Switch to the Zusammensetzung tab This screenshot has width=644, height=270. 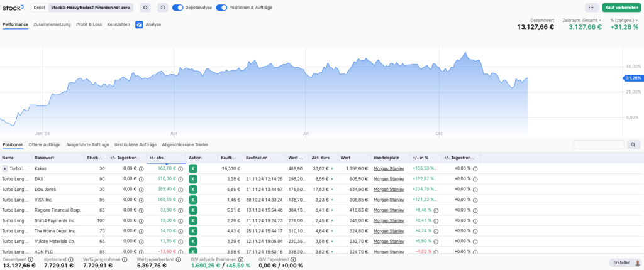[52, 24]
